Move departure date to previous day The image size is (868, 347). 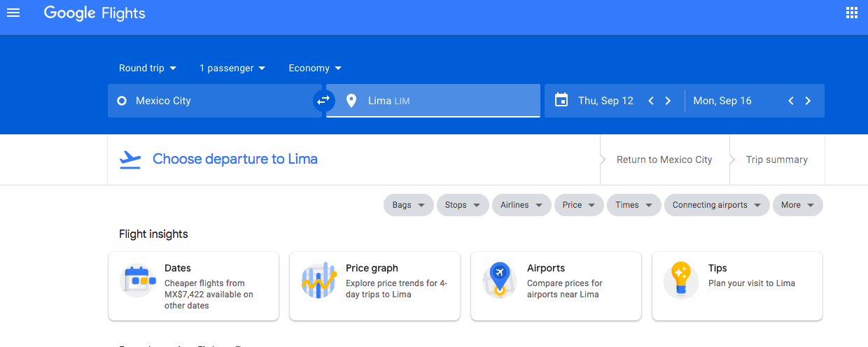pos(651,101)
